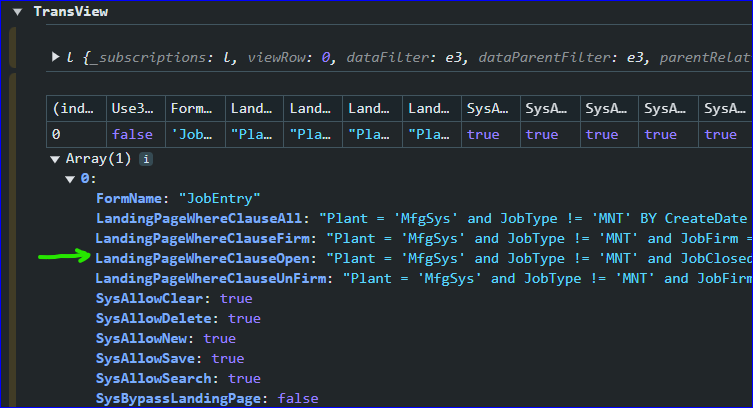Viewport: 753px width, 408px height.
Task: Click the row index 0 table cell
Action: coord(76,134)
